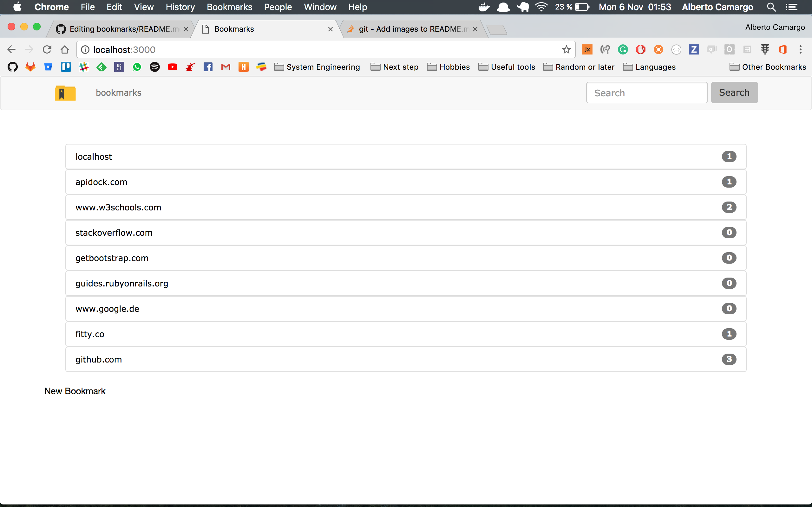Click the New Bookmark link
The image size is (812, 507).
75,391
